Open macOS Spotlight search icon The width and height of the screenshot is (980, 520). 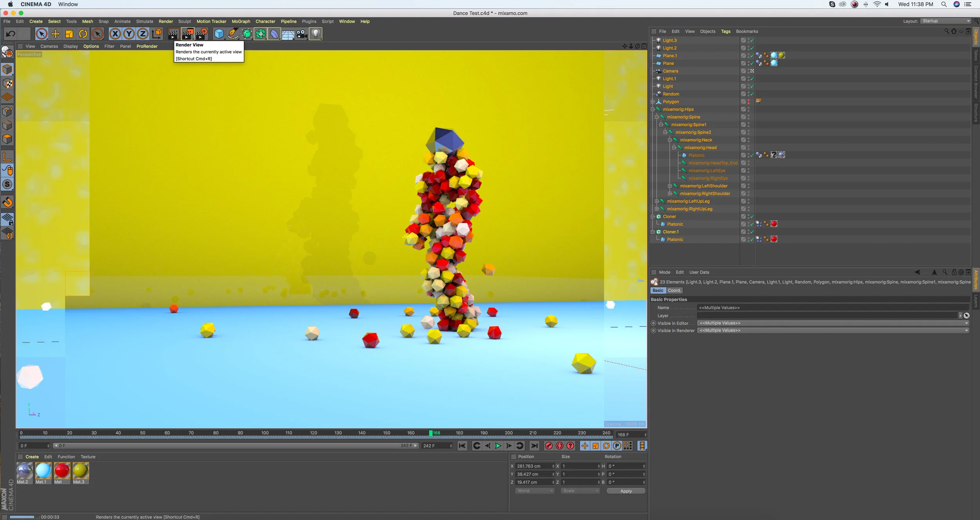click(x=944, y=4)
